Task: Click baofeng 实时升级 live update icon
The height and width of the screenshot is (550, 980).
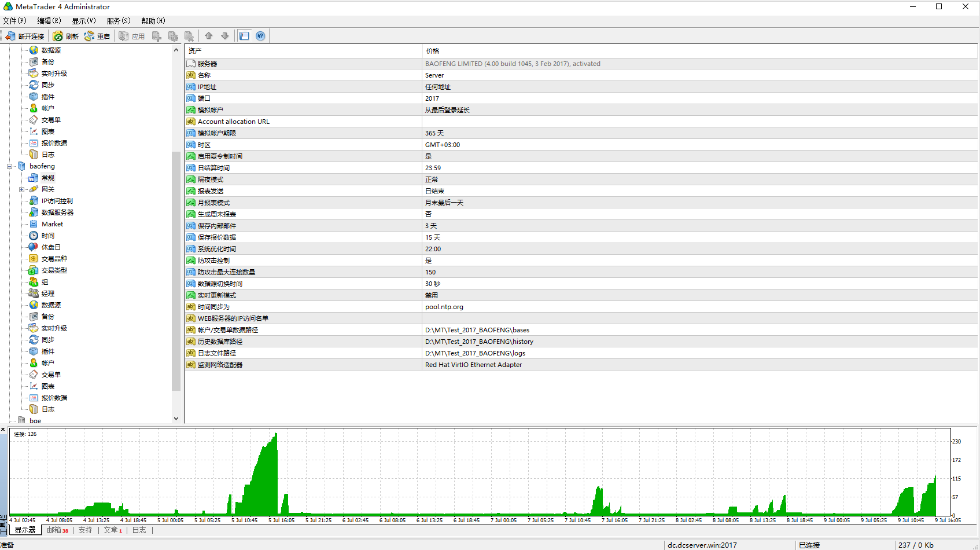Action: coord(34,328)
